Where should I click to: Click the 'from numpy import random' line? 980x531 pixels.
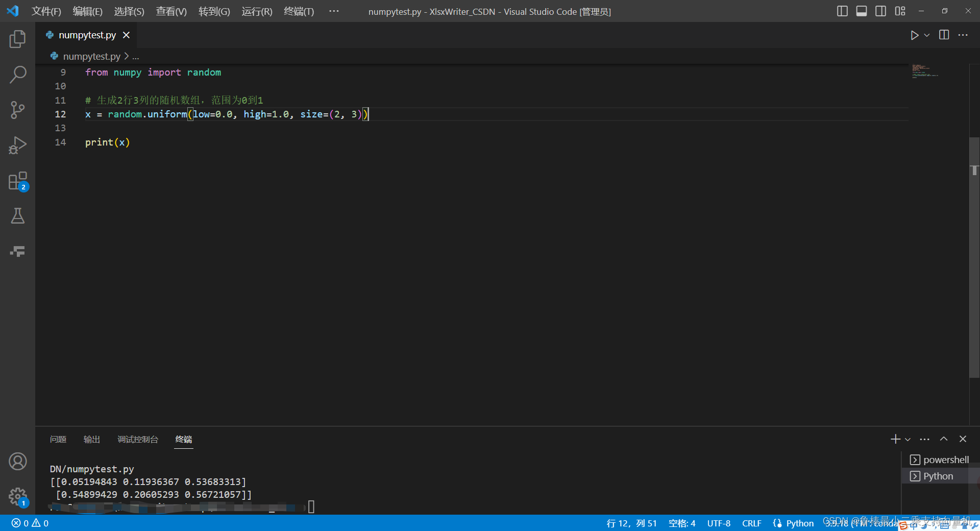[x=153, y=72]
